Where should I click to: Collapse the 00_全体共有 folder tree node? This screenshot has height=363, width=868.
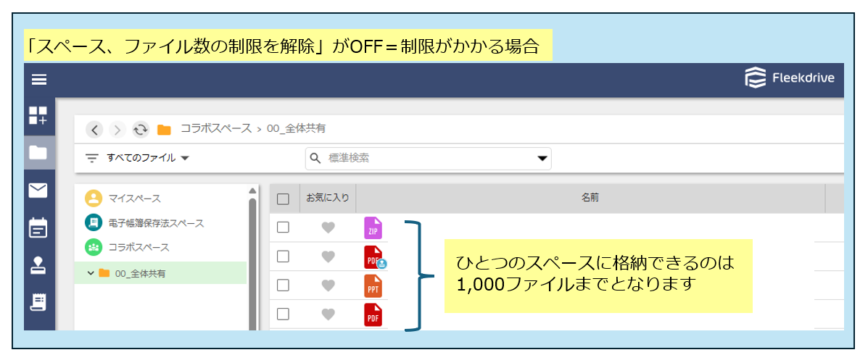click(91, 273)
